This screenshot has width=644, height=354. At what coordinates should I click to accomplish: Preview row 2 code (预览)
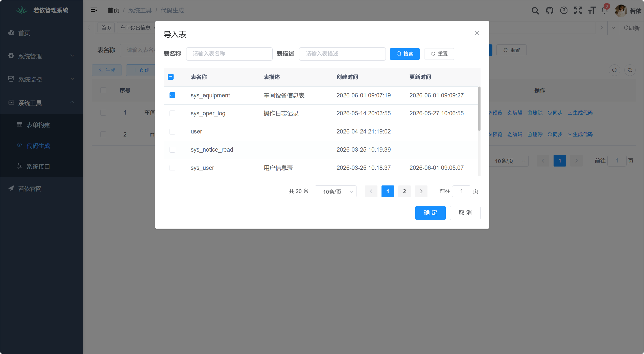[495, 134]
